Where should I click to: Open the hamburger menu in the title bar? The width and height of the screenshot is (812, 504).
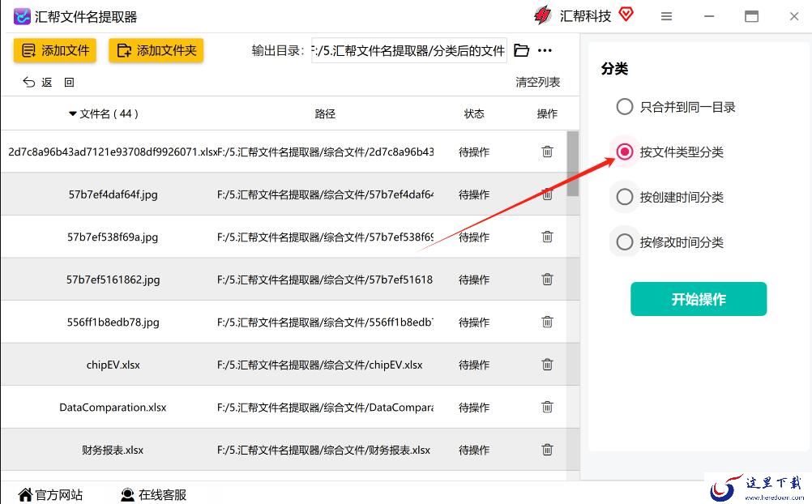pyautogui.click(x=666, y=16)
